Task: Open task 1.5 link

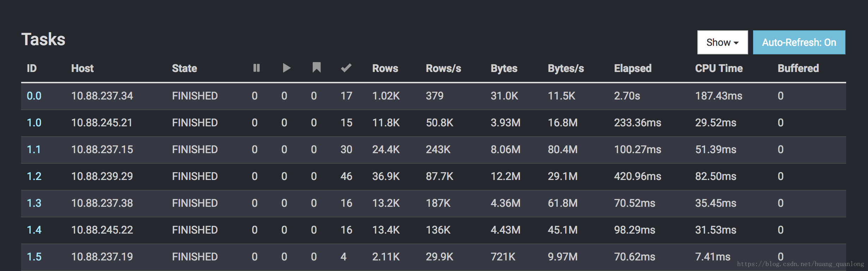Action: (x=34, y=257)
